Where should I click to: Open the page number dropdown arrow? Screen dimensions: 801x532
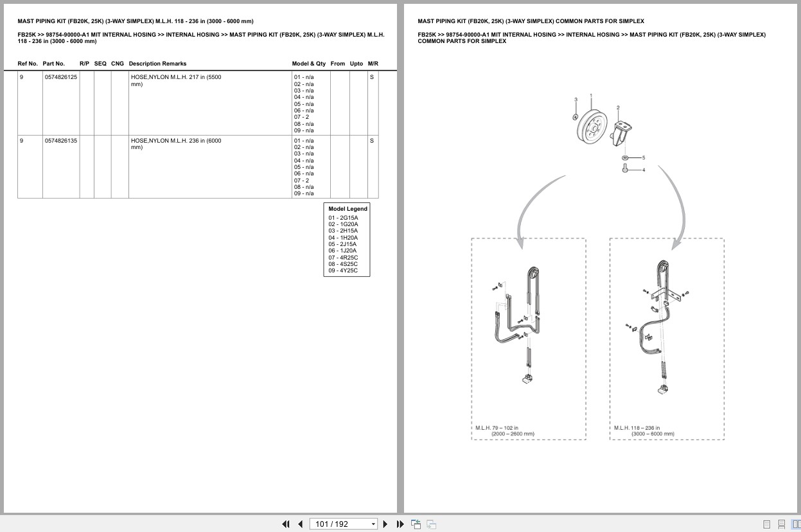tap(373, 524)
